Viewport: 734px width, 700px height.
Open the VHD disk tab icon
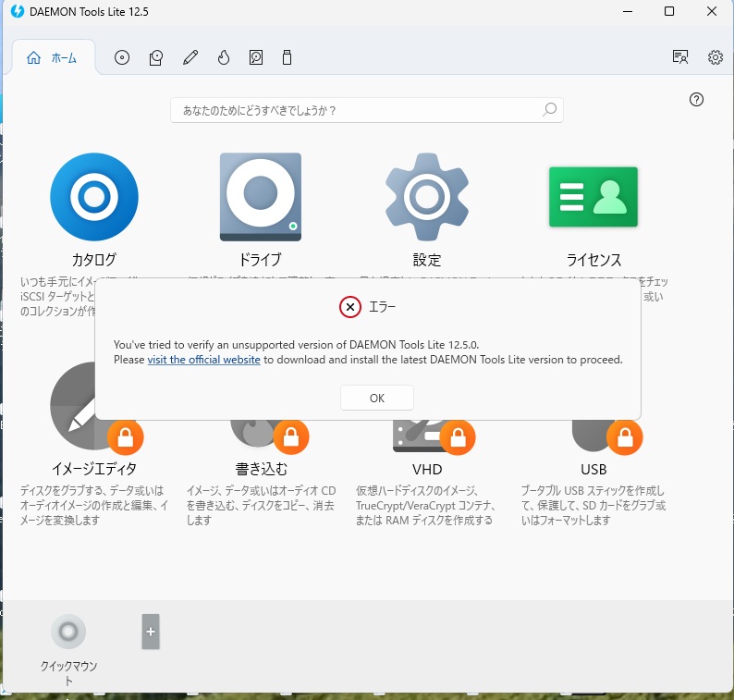255,57
